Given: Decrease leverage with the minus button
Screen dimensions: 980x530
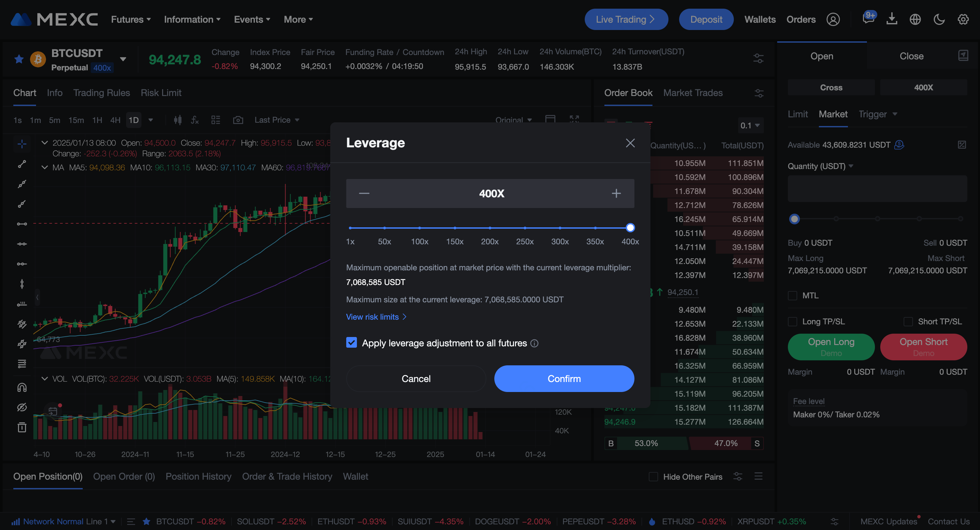Looking at the screenshot, I should [x=364, y=194].
